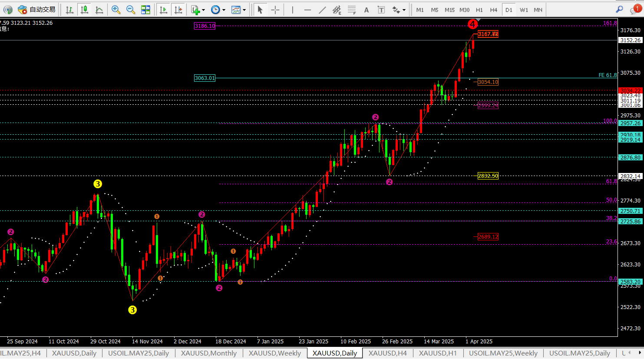Click the 2876.80 price axis tag
The height and width of the screenshot is (359, 644).
point(630,157)
